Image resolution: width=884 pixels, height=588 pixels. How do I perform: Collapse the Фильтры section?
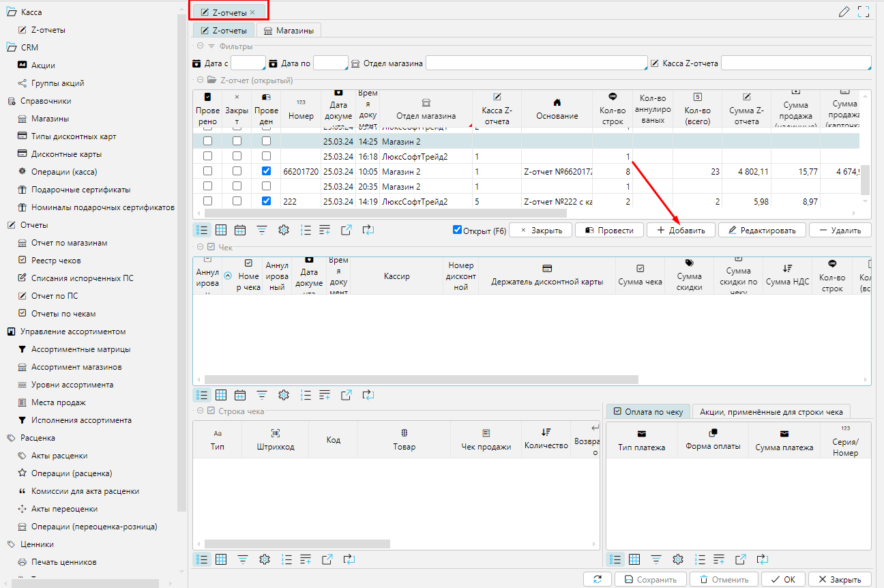pos(201,46)
